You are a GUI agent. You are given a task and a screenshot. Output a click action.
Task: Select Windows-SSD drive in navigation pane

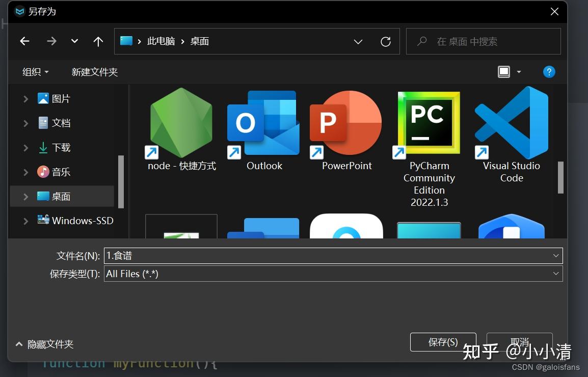[75, 221]
